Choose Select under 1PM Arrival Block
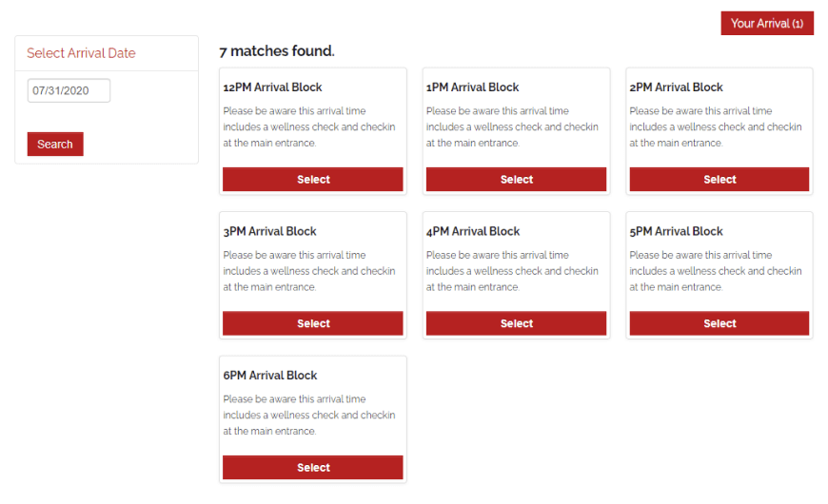828x504 pixels. (516, 180)
